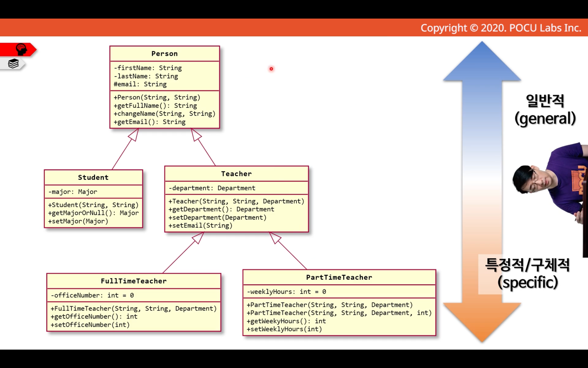Click the "FullTimeTeacher" class title
The image size is (588, 368).
click(134, 281)
